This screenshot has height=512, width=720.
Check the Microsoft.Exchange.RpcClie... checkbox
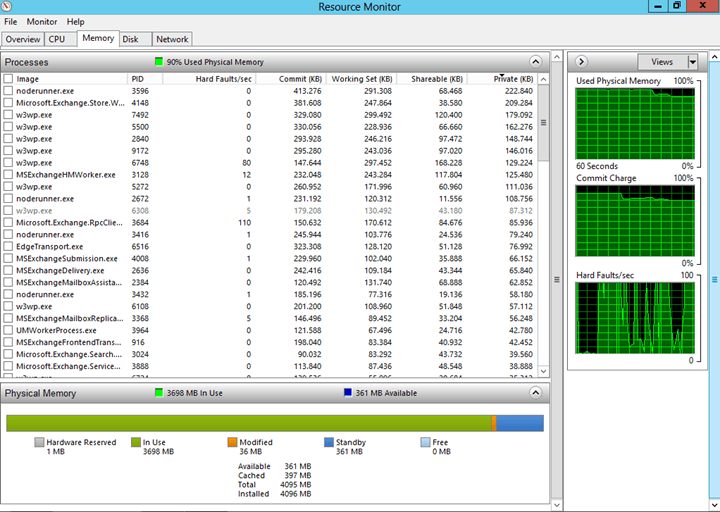[x=8, y=223]
